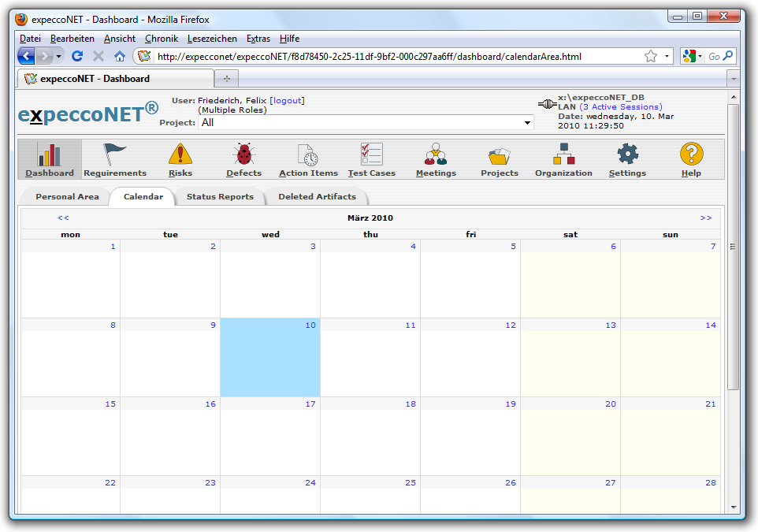The width and height of the screenshot is (758, 532).
Task: Go to next month with >> link
Action: point(705,218)
